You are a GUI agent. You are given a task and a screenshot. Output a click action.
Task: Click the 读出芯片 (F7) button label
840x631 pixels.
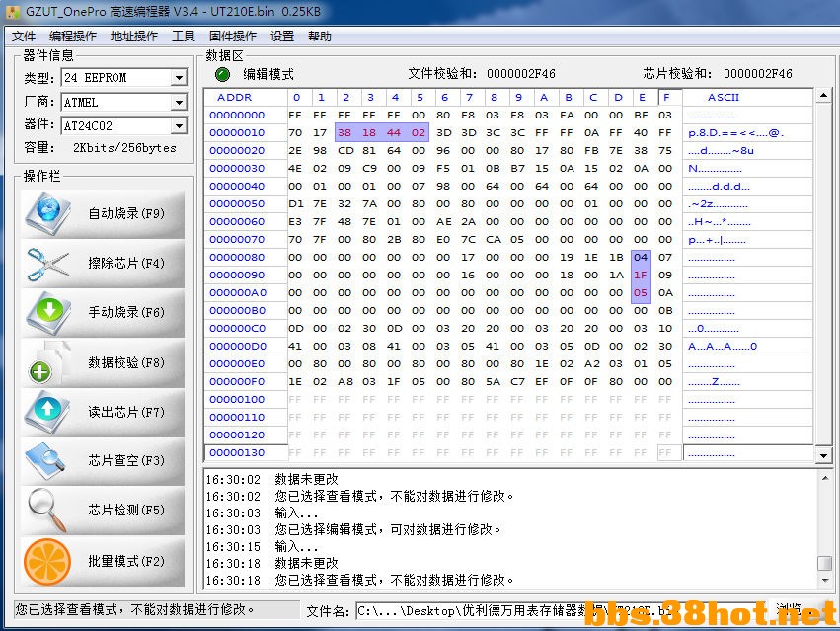(x=126, y=412)
